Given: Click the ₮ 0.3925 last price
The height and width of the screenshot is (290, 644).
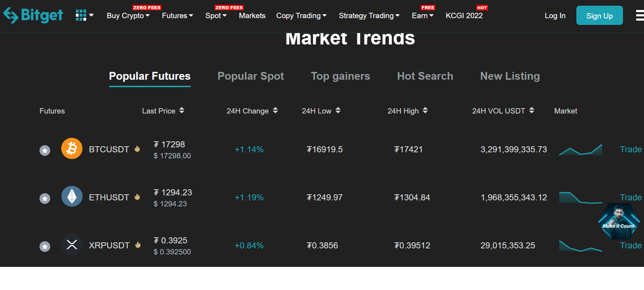Looking at the screenshot, I should point(171,241).
